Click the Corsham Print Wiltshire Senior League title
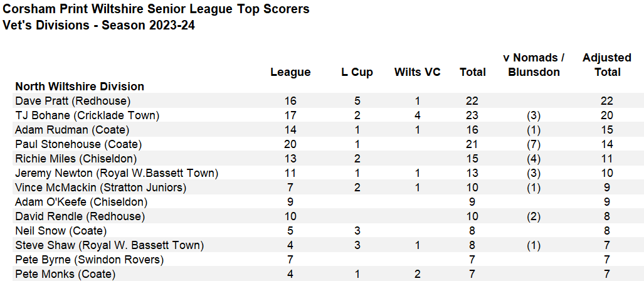Viewport: 644px width, 281px height. (x=156, y=9)
